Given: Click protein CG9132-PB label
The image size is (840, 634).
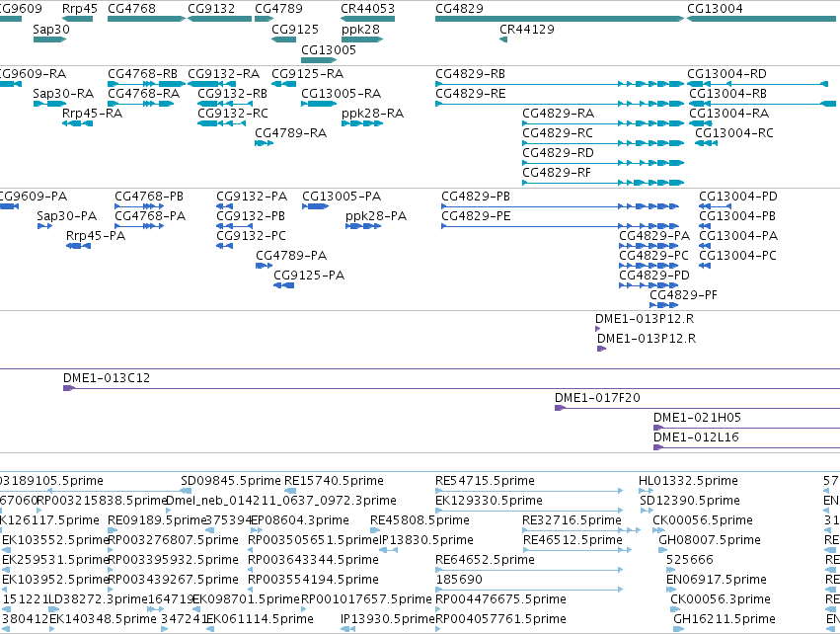Looking at the screenshot, I should tap(251, 216).
